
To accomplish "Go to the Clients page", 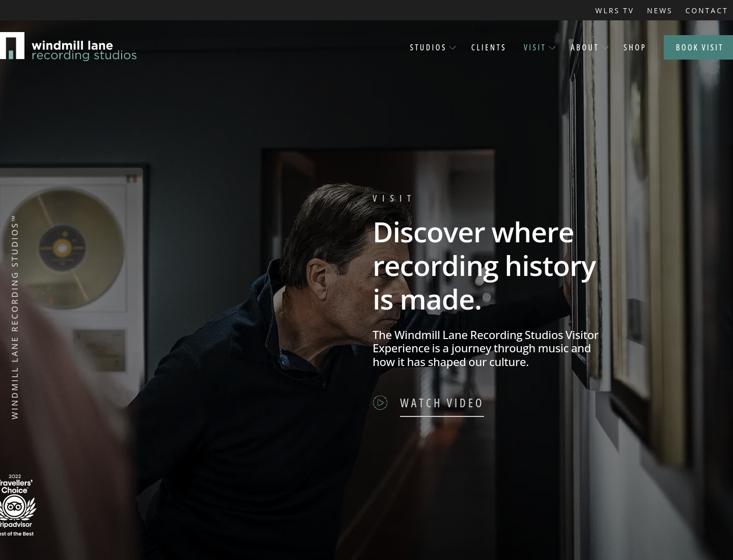I will (x=489, y=47).
